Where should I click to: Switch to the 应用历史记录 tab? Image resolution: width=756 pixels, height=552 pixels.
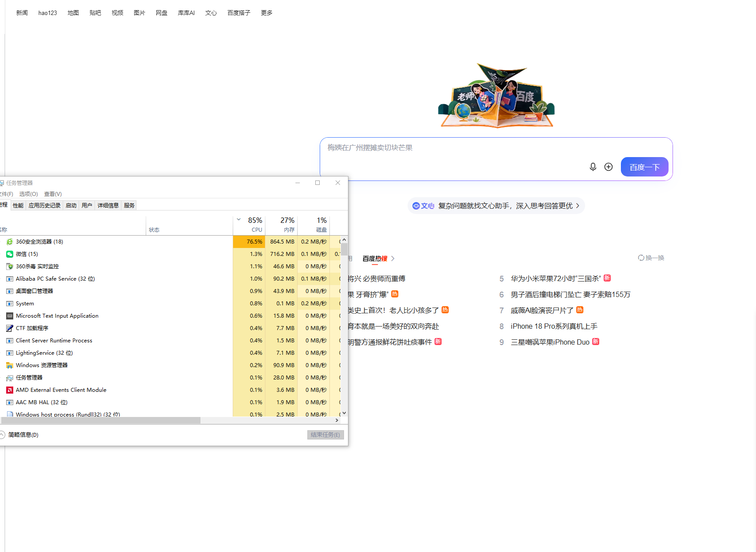[x=45, y=206]
